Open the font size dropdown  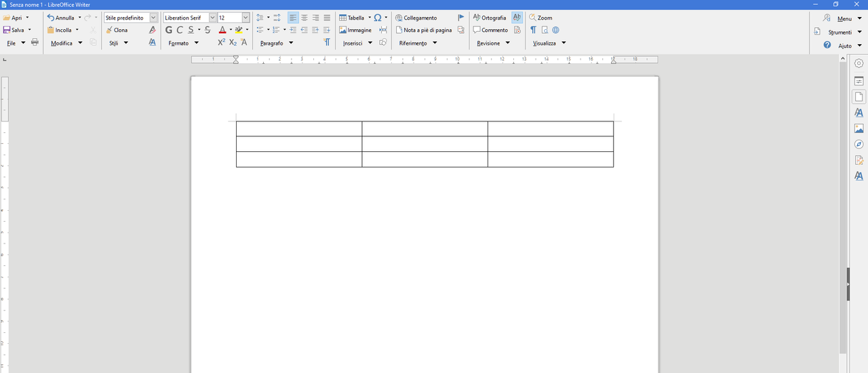point(245,18)
